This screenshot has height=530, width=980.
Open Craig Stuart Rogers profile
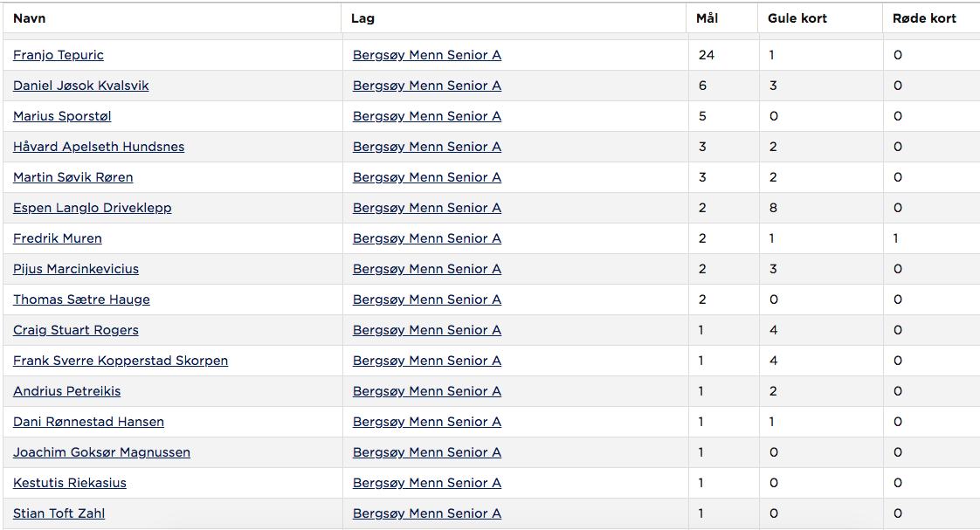(76, 331)
